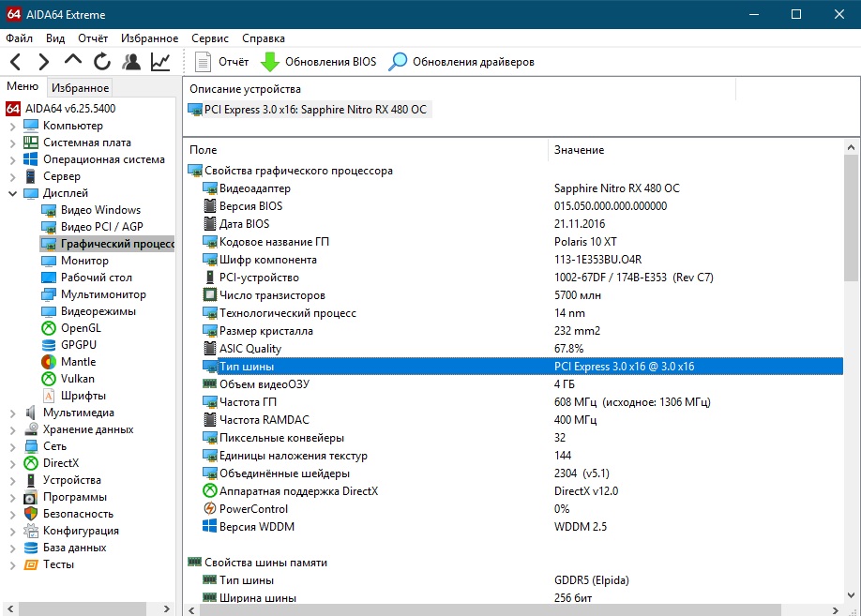Select the Кодовое название ГП row
861x616 pixels.
point(522,242)
